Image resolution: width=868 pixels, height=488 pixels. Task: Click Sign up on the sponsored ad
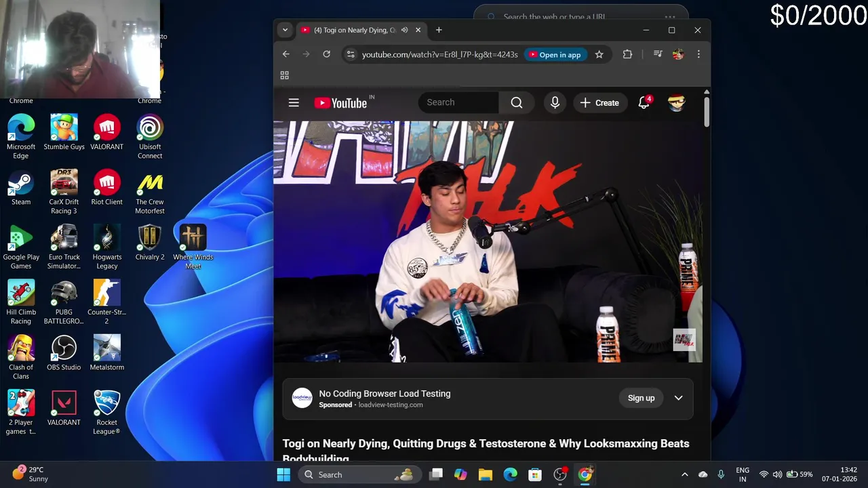[x=641, y=398]
